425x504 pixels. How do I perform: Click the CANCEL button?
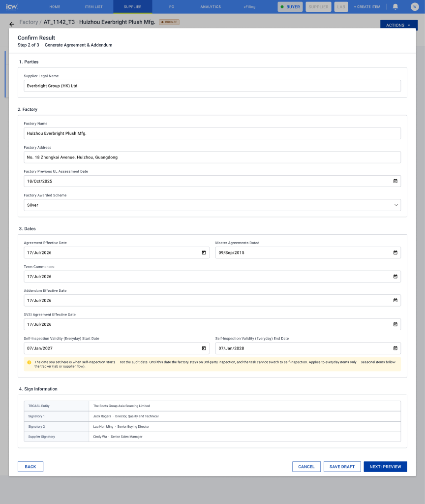tap(306, 467)
